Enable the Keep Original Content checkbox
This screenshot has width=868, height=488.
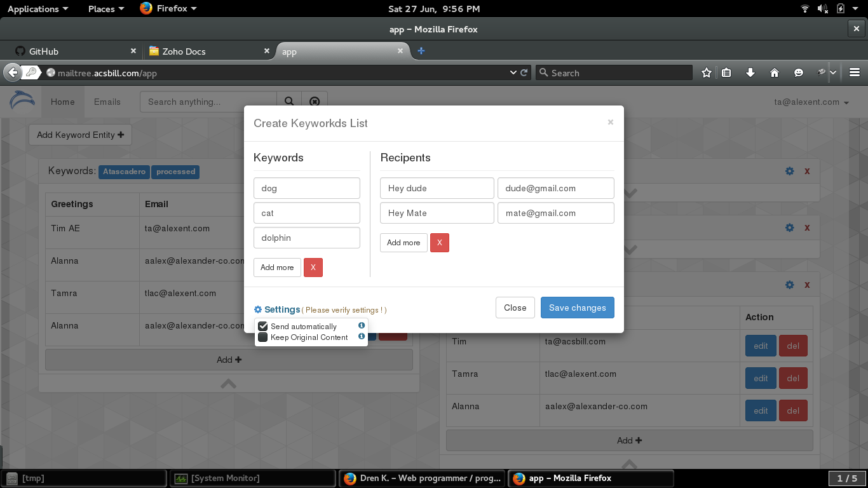(x=262, y=337)
